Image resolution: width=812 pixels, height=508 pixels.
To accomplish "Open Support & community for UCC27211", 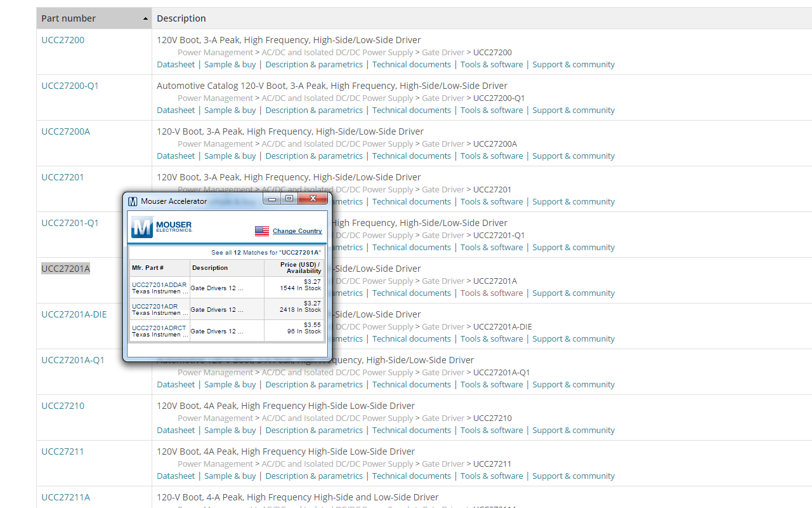I will click(573, 476).
